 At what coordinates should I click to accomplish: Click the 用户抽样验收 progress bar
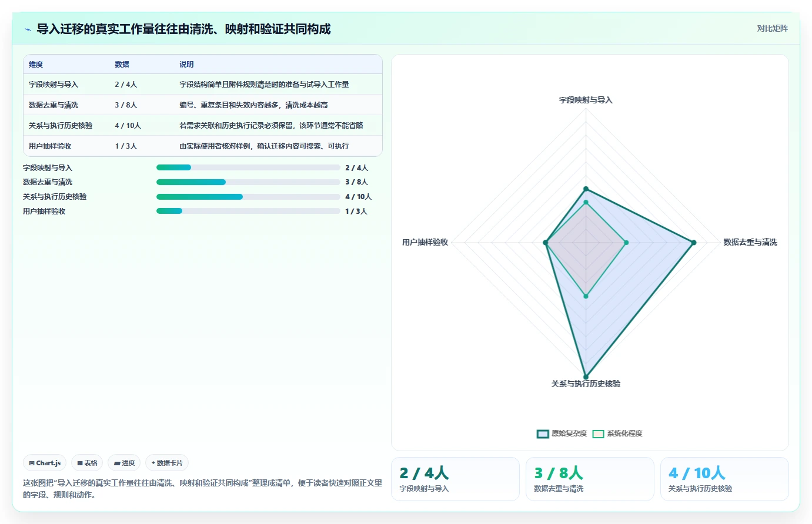[x=248, y=211]
